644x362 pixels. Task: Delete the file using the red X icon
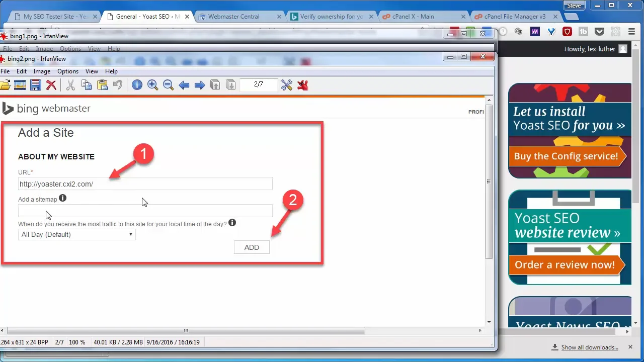tap(51, 85)
